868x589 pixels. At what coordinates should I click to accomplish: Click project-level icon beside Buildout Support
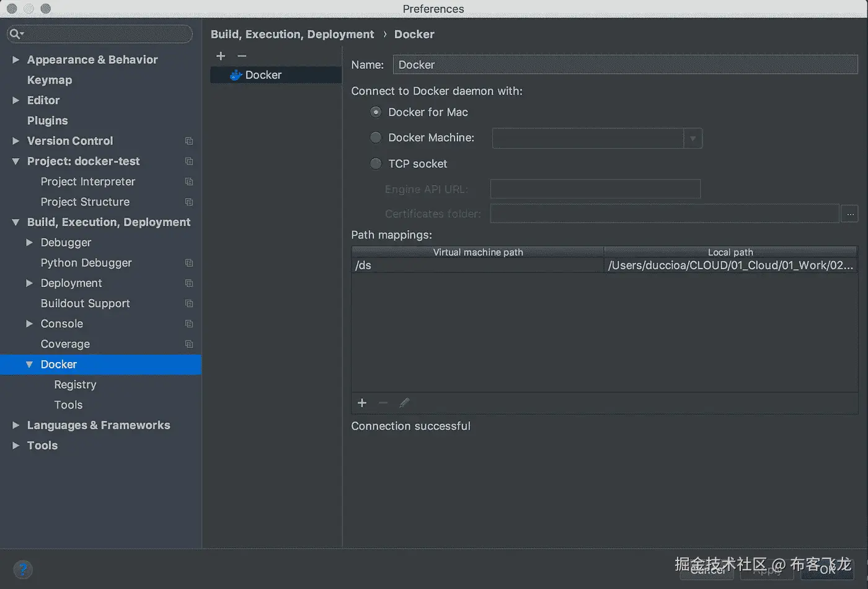[189, 304]
